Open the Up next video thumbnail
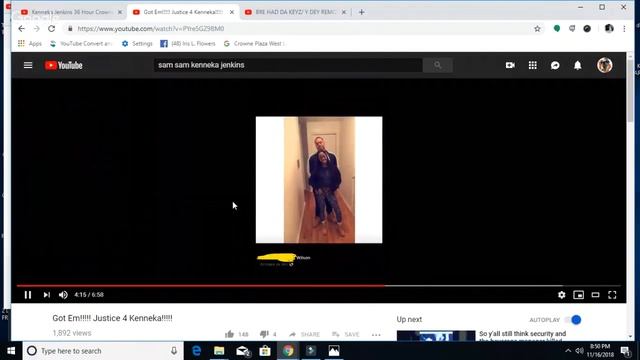The height and width of the screenshot is (360, 640). 436,336
